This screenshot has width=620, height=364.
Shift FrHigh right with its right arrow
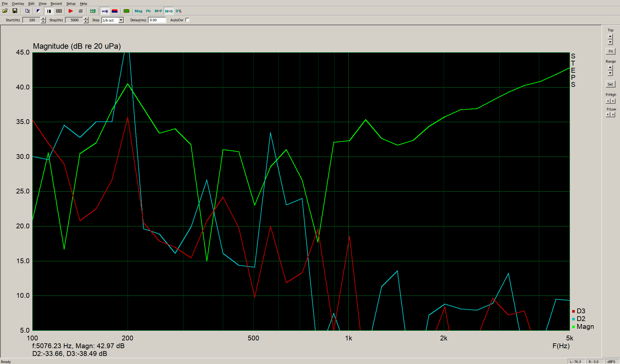613,101
